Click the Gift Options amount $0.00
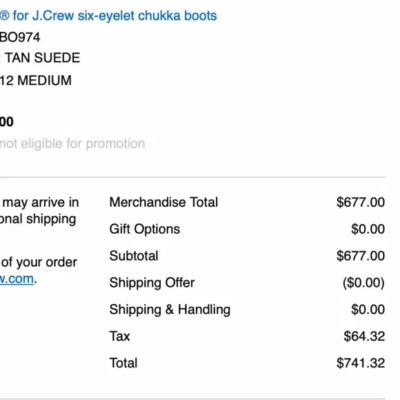 click(368, 229)
